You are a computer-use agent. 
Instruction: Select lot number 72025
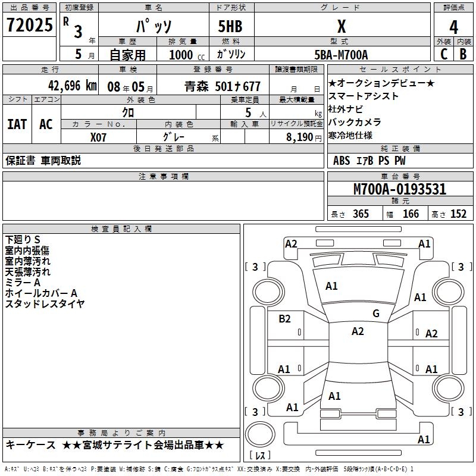click(29, 24)
